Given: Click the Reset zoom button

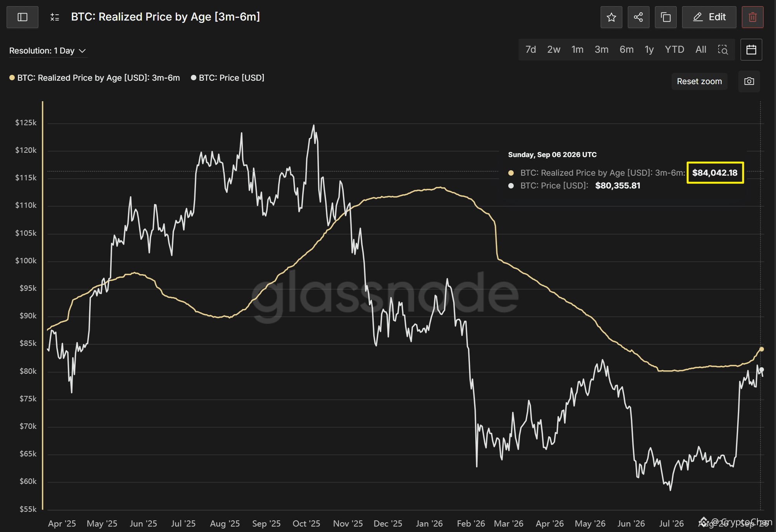Looking at the screenshot, I should [x=700, y=81].
